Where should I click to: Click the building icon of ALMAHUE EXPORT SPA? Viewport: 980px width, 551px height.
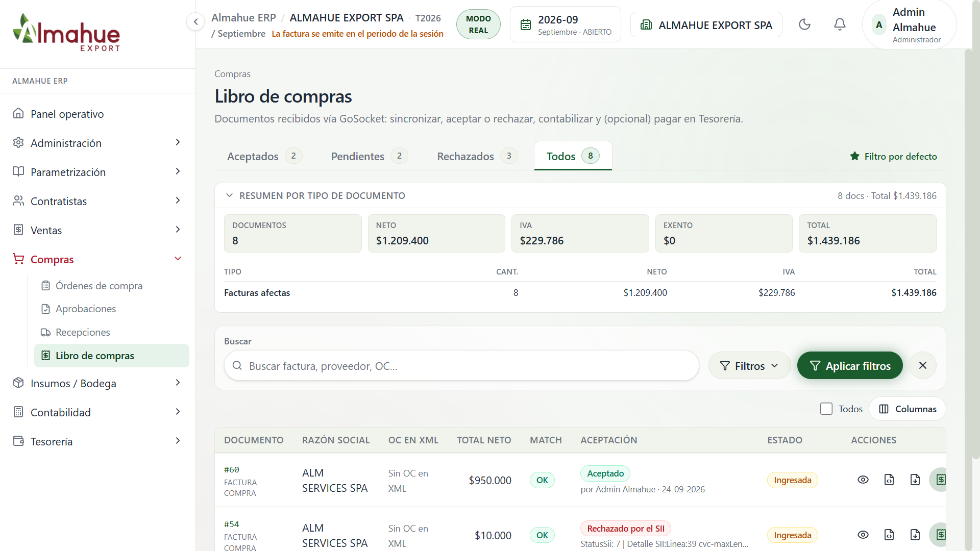646,24
